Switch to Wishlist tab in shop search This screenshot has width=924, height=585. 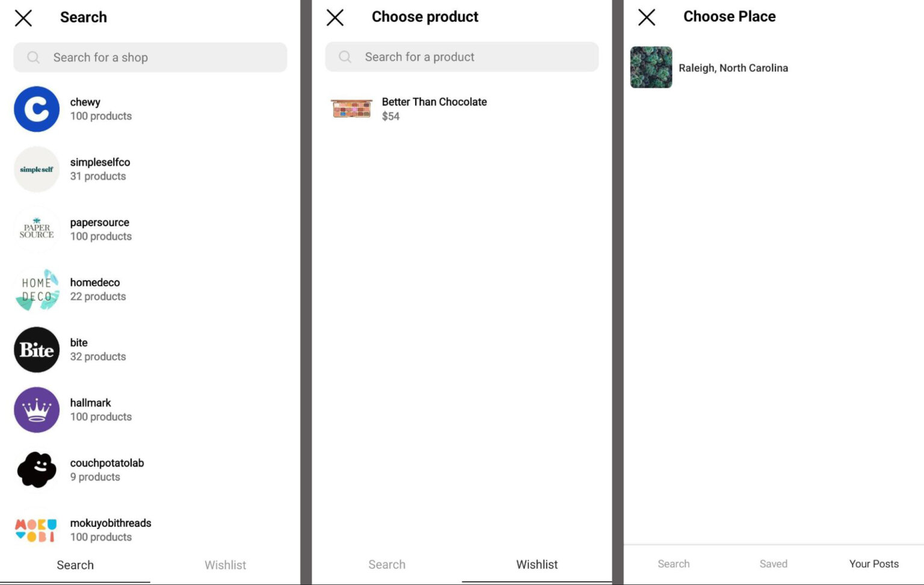[x=225, y=565]
